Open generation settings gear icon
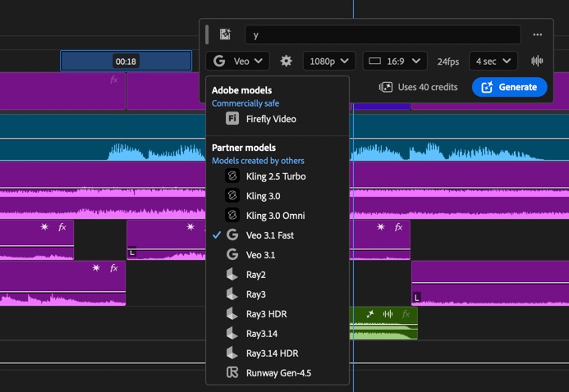569x392 pixels. point(286,61)
